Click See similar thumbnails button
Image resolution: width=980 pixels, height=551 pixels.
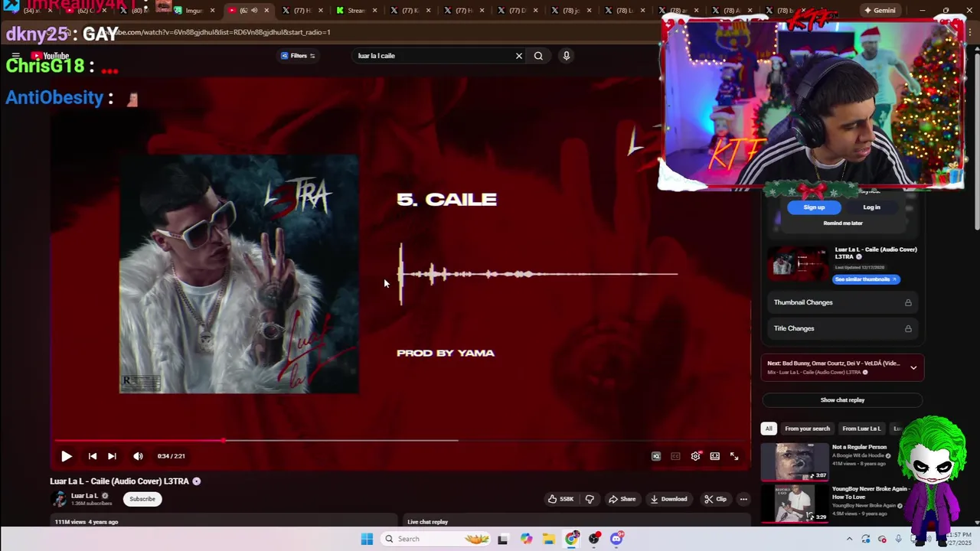865,279
